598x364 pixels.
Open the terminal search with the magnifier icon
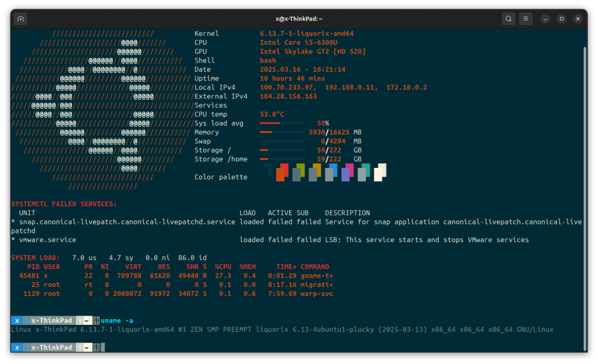508,18
